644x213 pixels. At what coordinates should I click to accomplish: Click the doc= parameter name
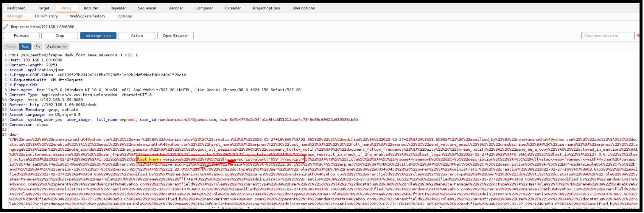tap(14, 135)
